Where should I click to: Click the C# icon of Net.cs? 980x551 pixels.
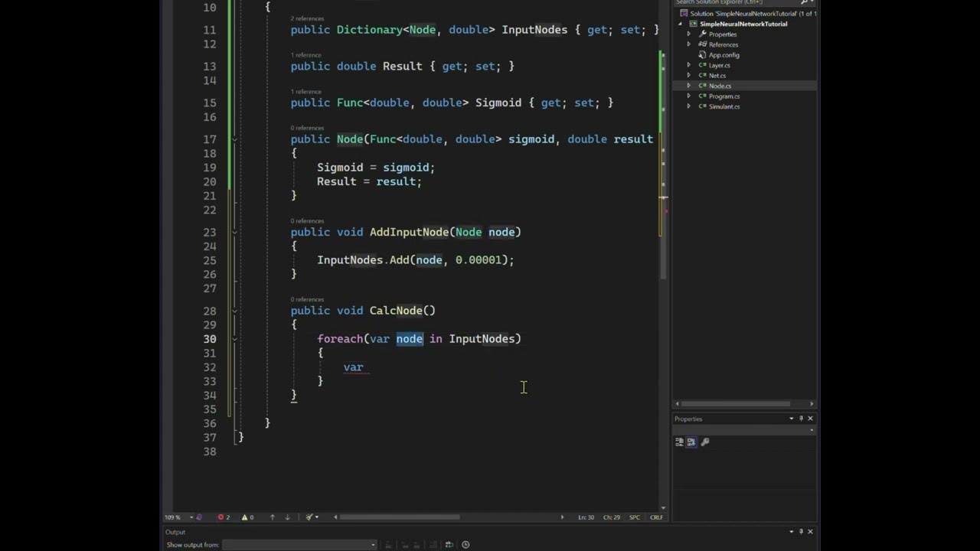click(x=702, y=76)
